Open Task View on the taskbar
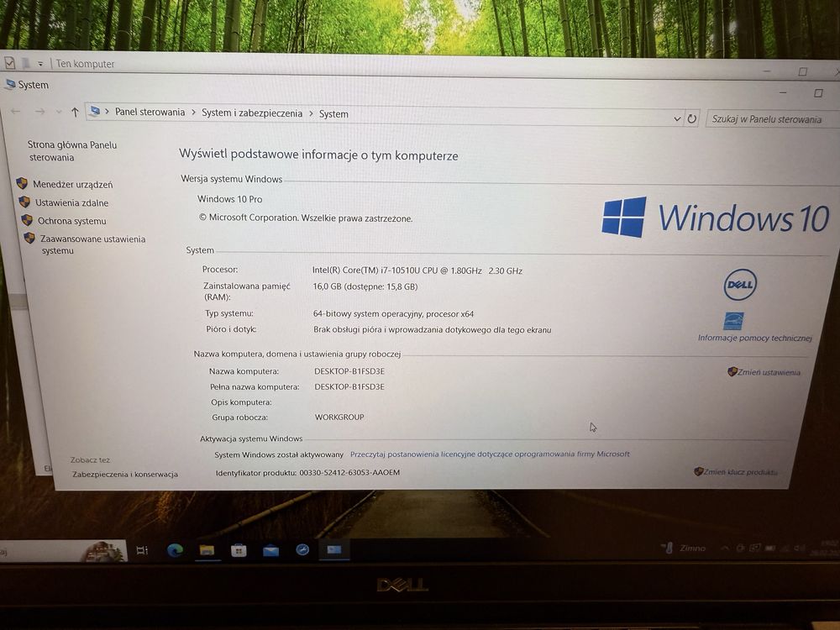840x630 pixels. [x=141, y=550]
